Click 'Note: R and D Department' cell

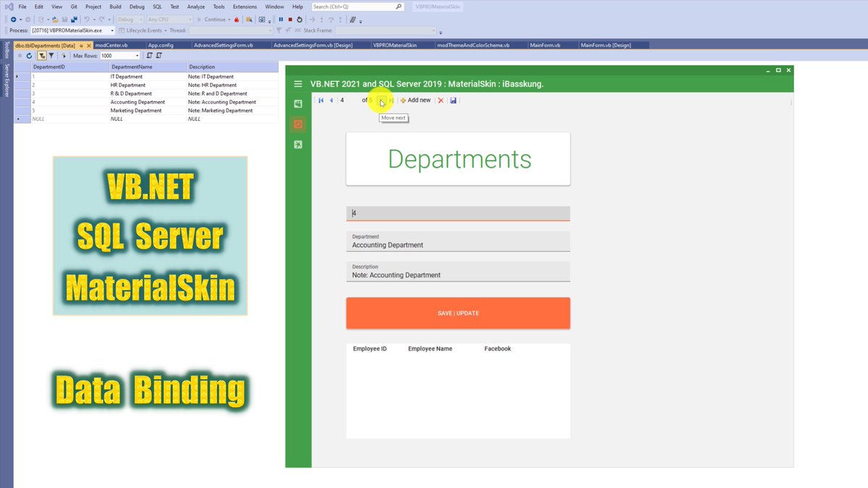(x=231, y=93)
